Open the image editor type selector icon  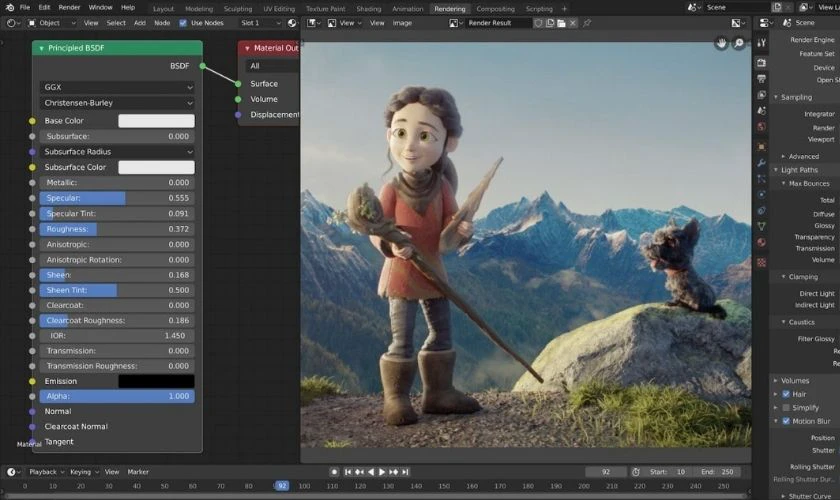click(x=313, y=23)
